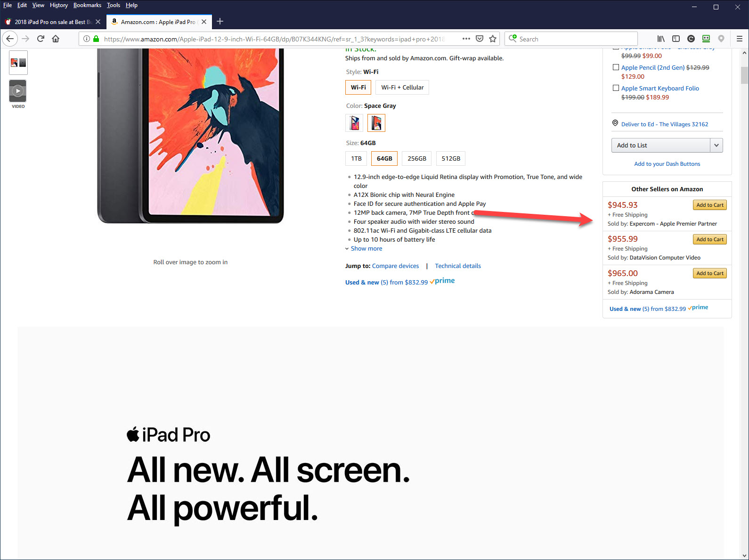Pick the Silver color swatch
Screen dimensions: 749x560
tap(354, 123)
